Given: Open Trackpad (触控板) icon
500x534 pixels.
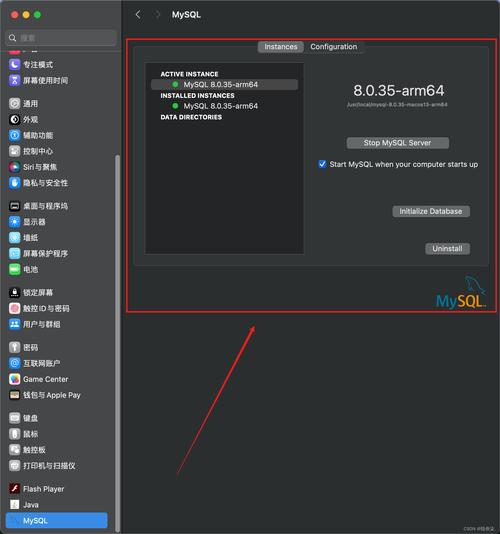Looking at the screenshot, I should [x=14, y=450].
